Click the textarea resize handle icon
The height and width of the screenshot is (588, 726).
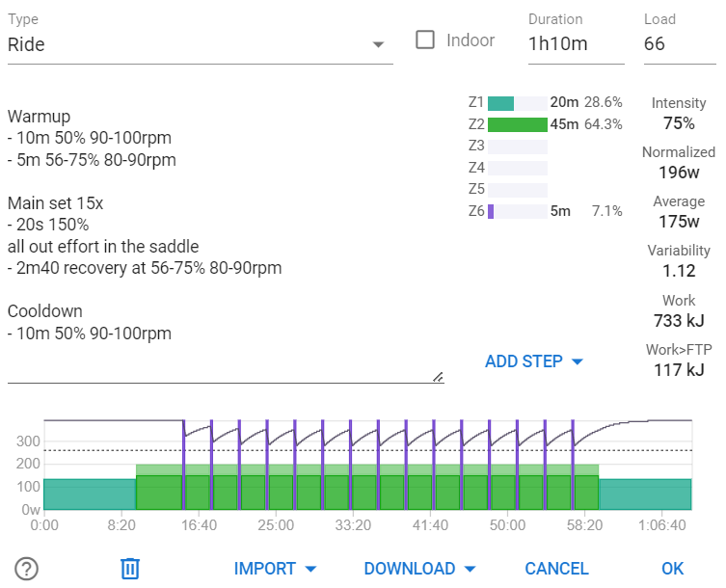[x=438, y=377]
